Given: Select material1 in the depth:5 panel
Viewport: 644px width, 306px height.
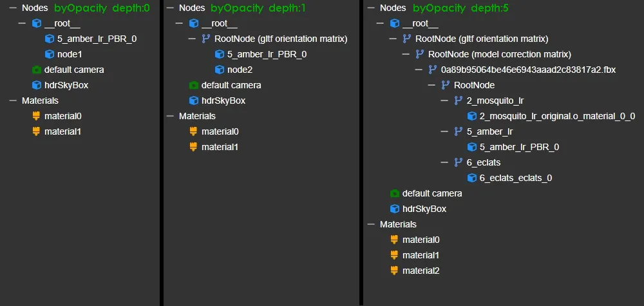Looking at the screenshot, I should click(x=421, y=255).
